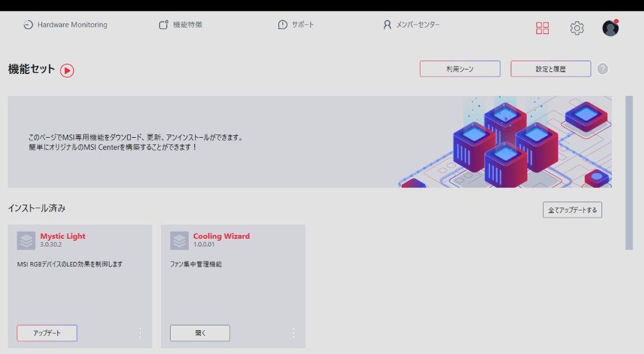
Task: Open the Mystic Light title link
Action: click(63, 236)
